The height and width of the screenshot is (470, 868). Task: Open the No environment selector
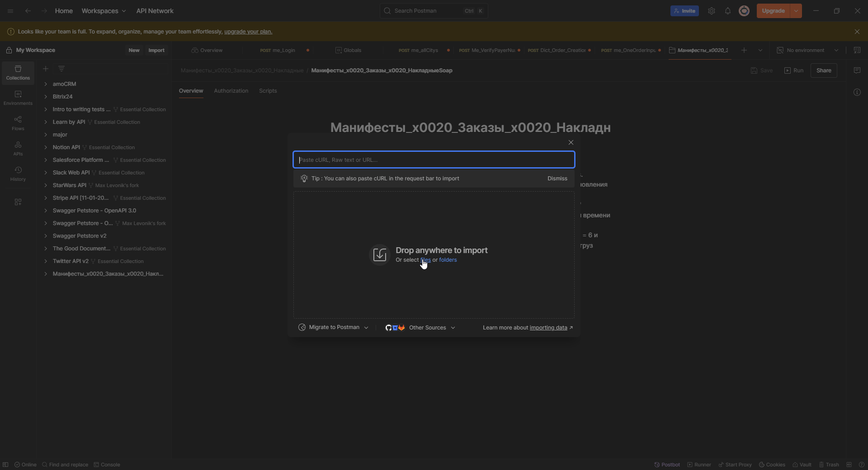(807, 50)
